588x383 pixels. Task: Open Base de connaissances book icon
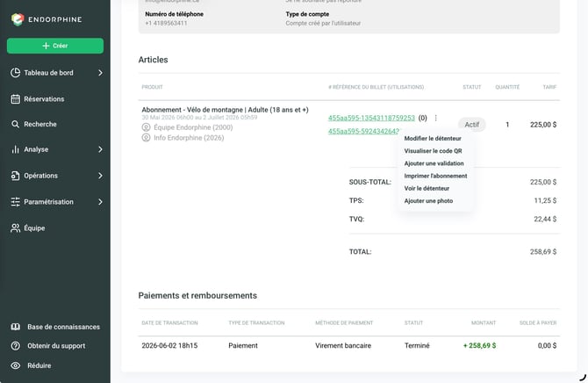[16, 327]
